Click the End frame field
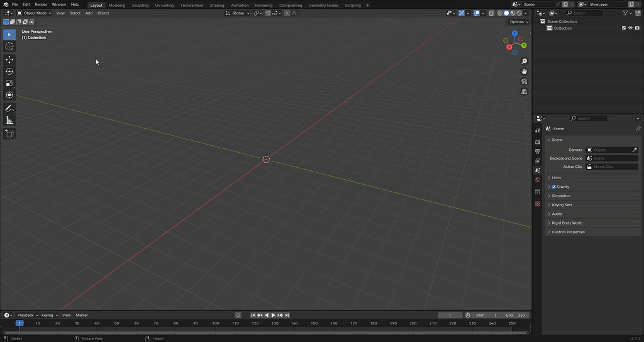 [516, 316]
